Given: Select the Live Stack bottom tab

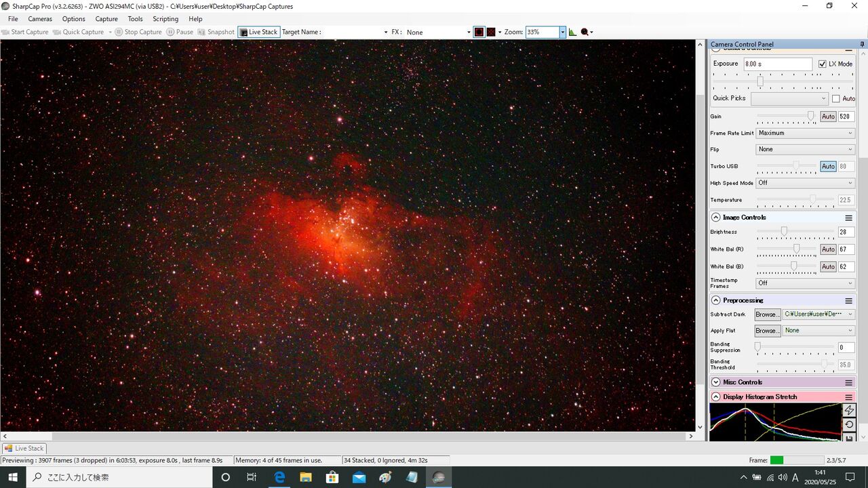Looking at the screenshot, I should (x=24, y=448).
